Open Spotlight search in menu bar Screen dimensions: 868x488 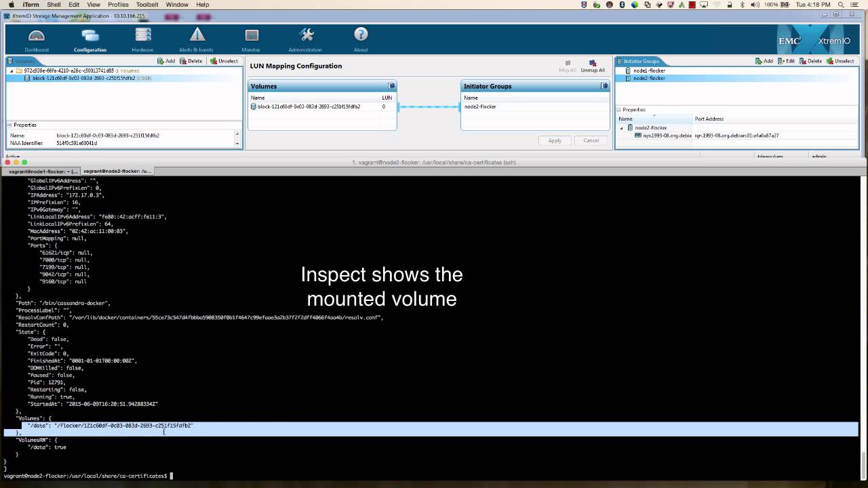(x=842, y=5)
